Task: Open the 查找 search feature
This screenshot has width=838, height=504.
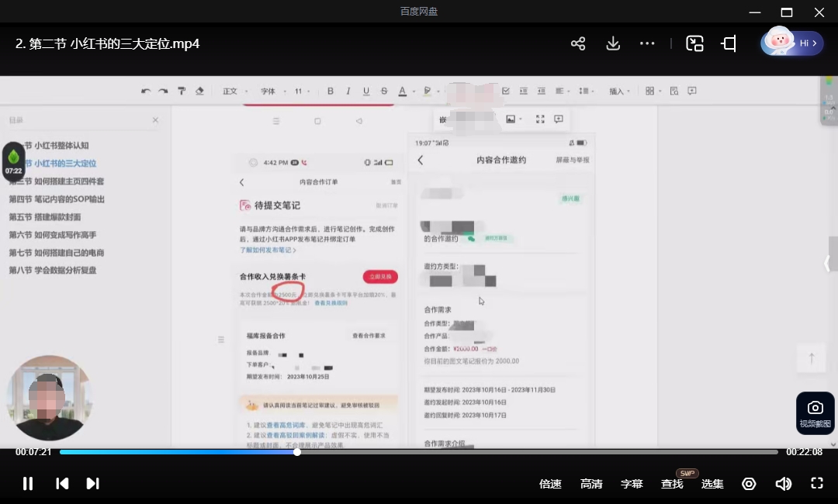Action: coord(672,484)
